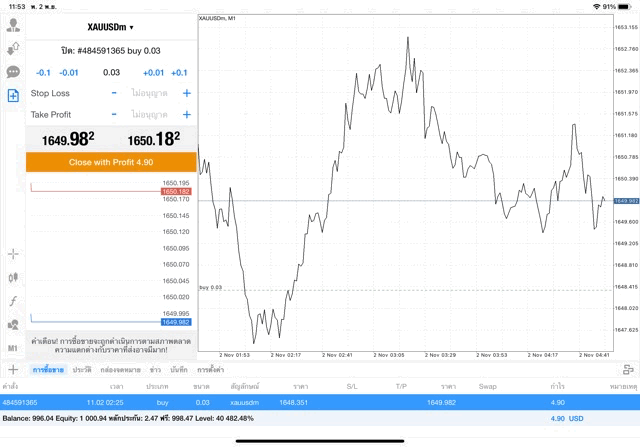Select the open position row 484591365
The height and width of the screenshot is (447, 640).
[300, 402]
